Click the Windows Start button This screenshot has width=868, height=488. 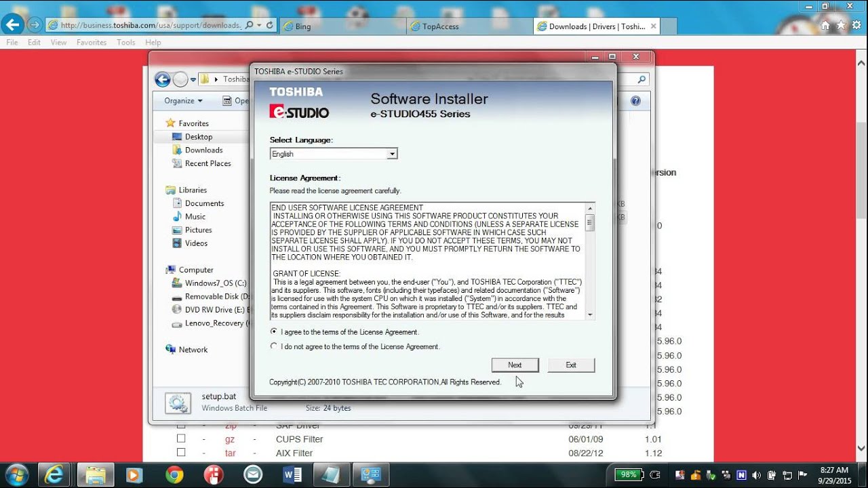(16, 474)
